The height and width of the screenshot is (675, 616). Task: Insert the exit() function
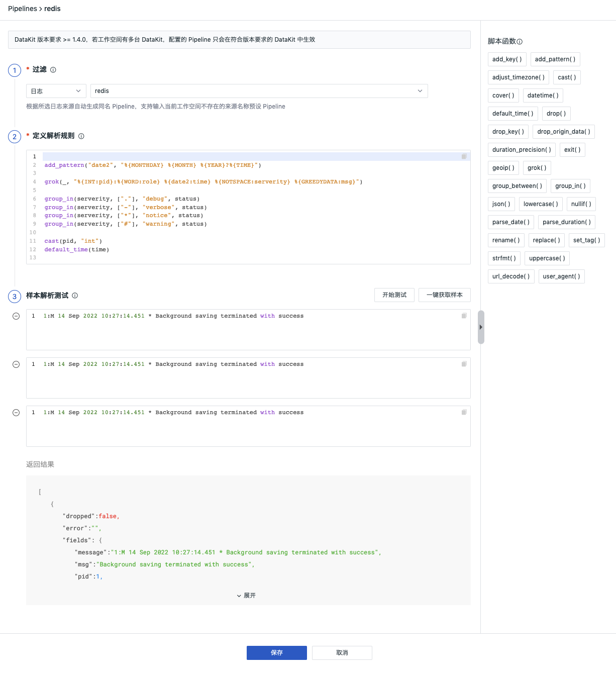[572, 150]
